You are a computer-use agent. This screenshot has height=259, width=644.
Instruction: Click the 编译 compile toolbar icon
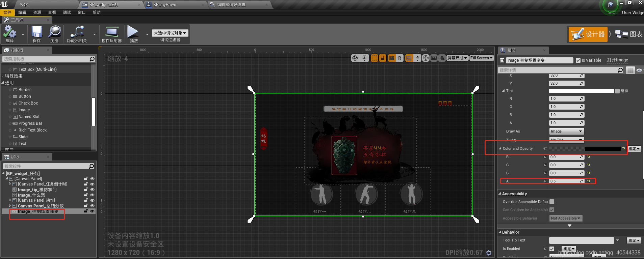(10, 32)
